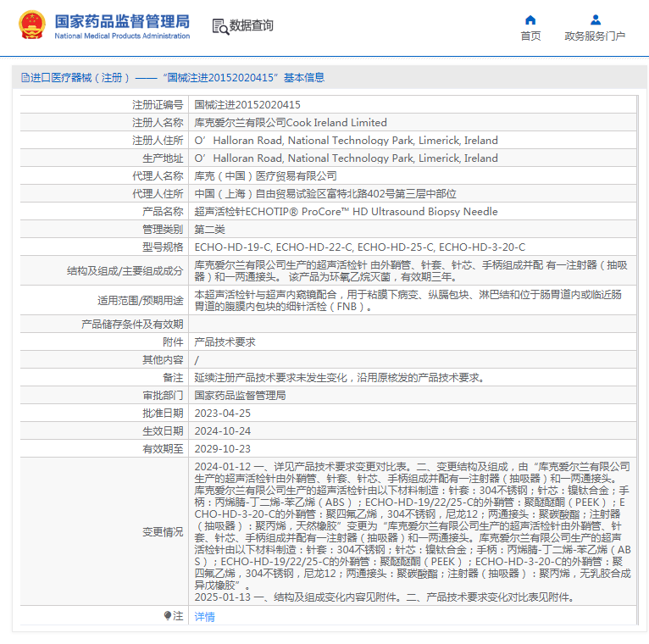Select expiry date 2029-10-23
Viewport: 649px width, 644px height.
(x=223, y=448)
